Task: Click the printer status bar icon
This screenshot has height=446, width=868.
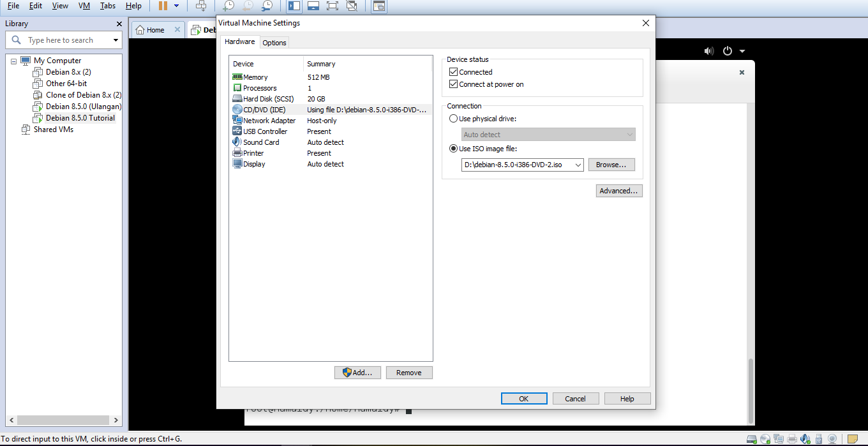Action: click(791, 439)
